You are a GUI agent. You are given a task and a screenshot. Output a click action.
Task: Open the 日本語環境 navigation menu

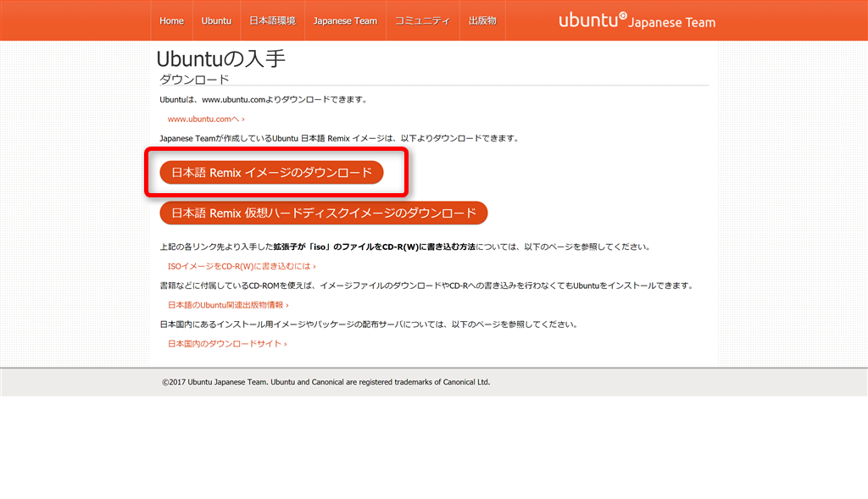[x=272, y=21]
